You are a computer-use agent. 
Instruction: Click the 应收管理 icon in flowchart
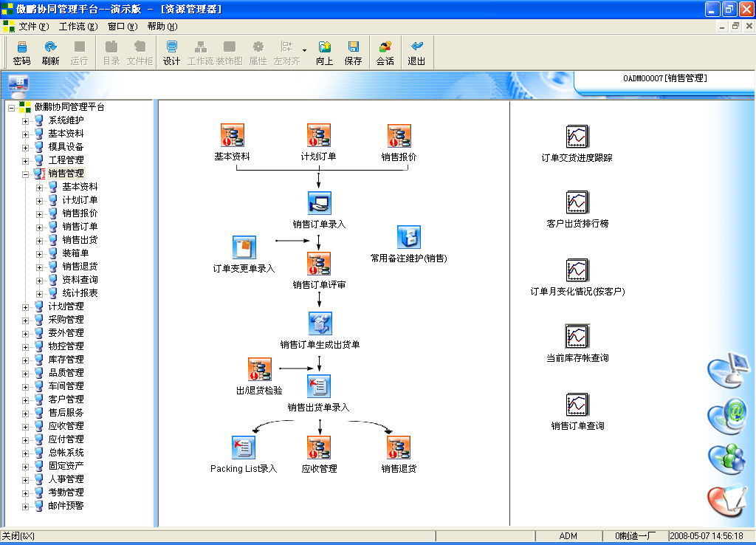(x=319, y=448)
